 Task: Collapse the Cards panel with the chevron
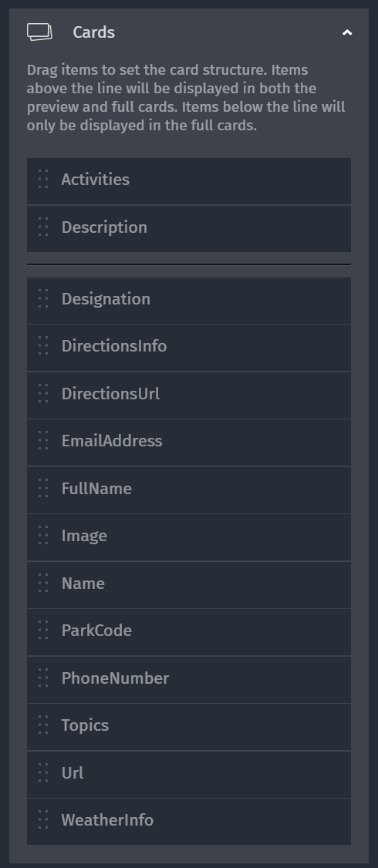point(347,32)
